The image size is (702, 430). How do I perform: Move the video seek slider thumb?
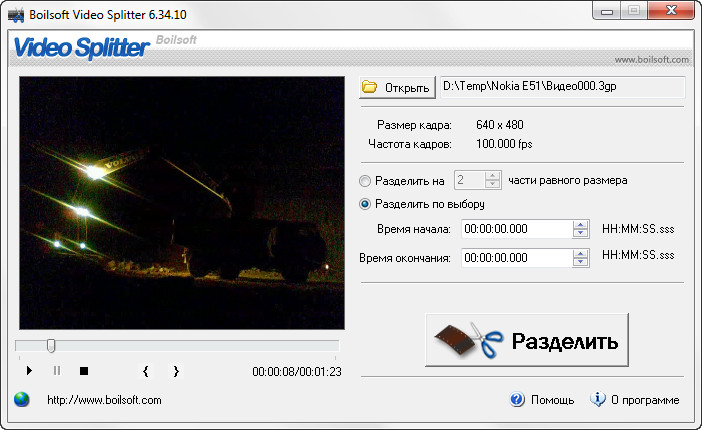(51, 345)
